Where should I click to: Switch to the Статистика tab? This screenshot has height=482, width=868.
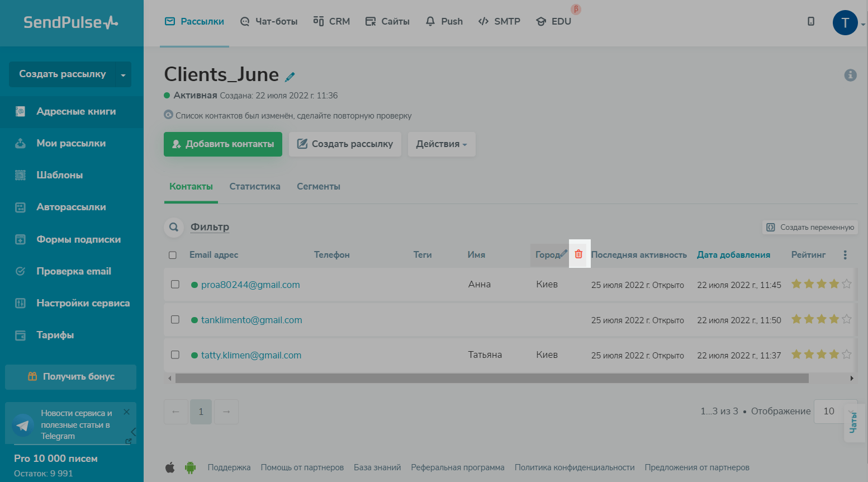click(255, 187)
